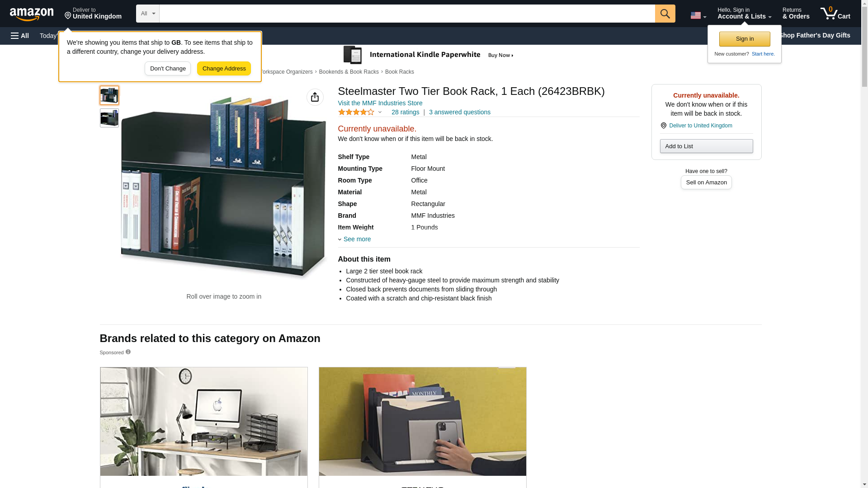Viewport: 868px width, 488px height.
Task: Expand the ratings breakdown chevron
Action: click(380, 112)
